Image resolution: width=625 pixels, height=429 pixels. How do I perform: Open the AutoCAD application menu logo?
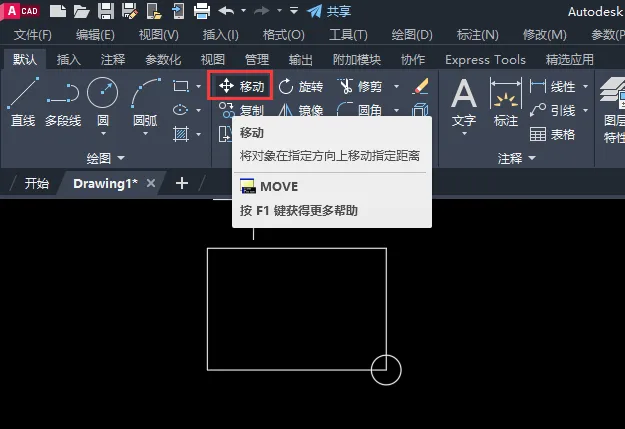coord(20,10)
